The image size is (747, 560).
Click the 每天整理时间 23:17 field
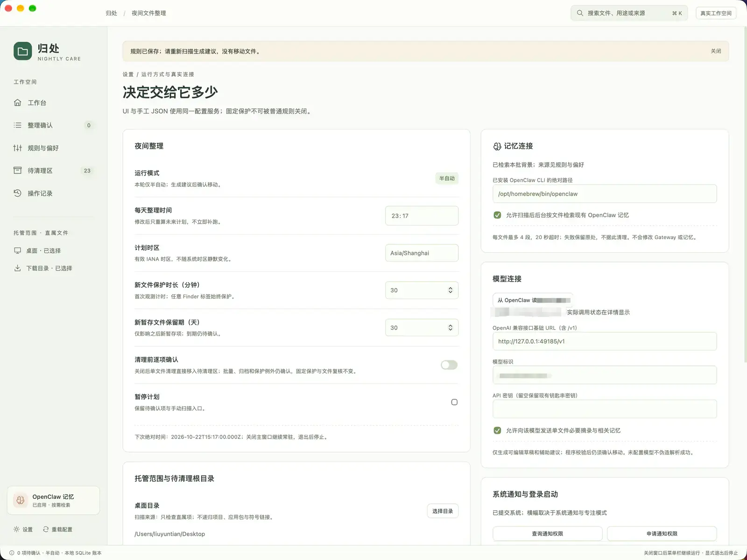point(422,216)
